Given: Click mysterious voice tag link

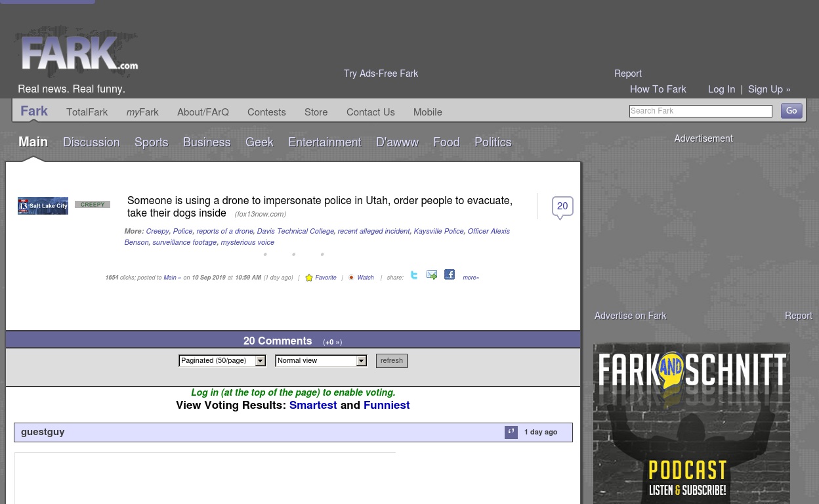Looking at the screenshot, I should 247,242.
